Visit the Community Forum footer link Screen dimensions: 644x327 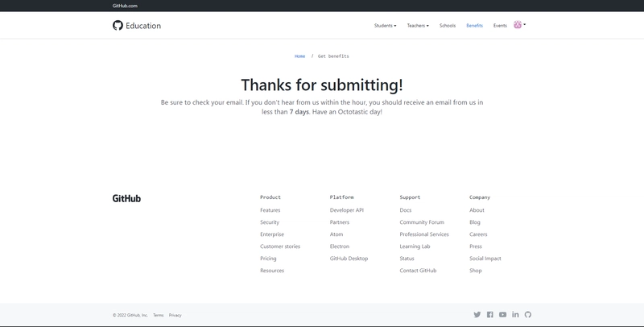[422, 222]
